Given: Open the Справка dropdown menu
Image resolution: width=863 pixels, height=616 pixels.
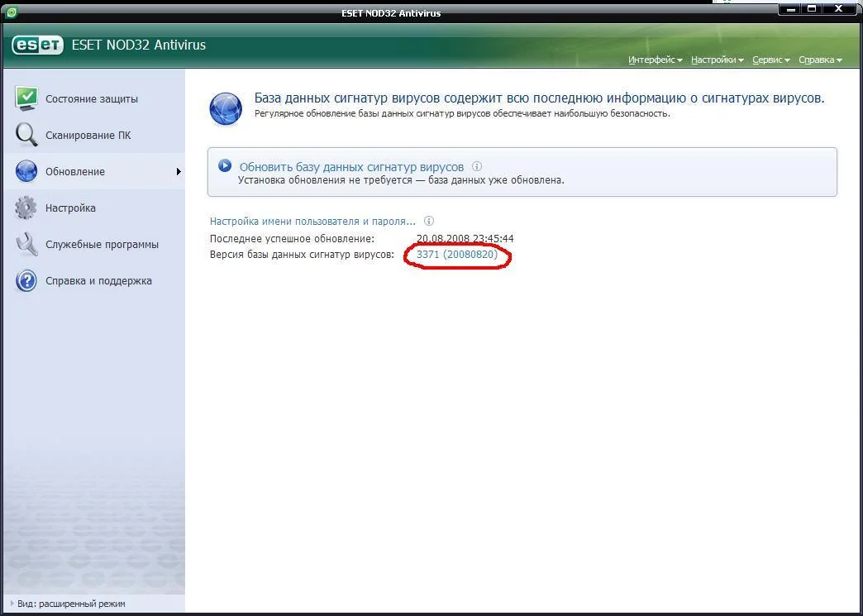Looking at the screenshot, I should (821, 60).
